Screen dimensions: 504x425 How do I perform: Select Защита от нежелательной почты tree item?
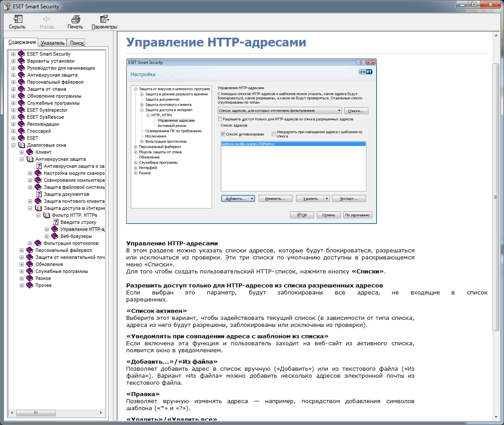coord(70,257)
